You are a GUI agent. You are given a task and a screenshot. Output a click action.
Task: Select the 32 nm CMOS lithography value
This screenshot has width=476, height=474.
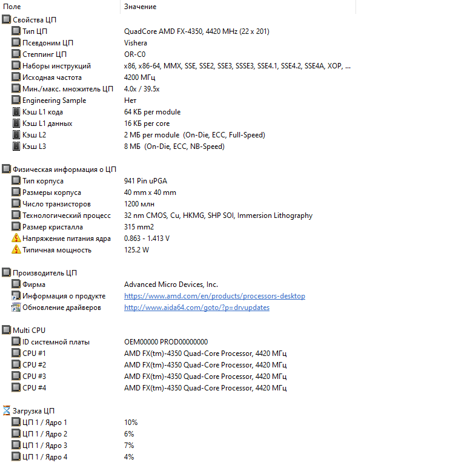[218, 216]
